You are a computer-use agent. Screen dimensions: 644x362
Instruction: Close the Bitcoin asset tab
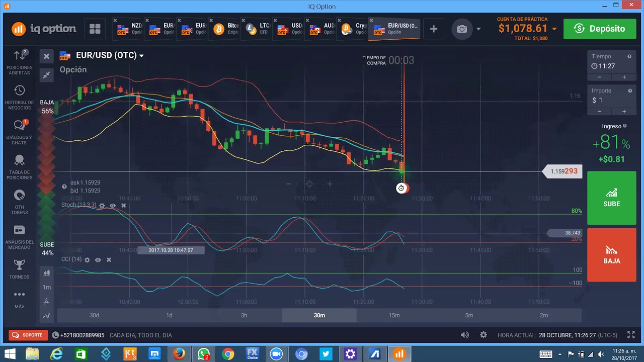pos(211,21)
